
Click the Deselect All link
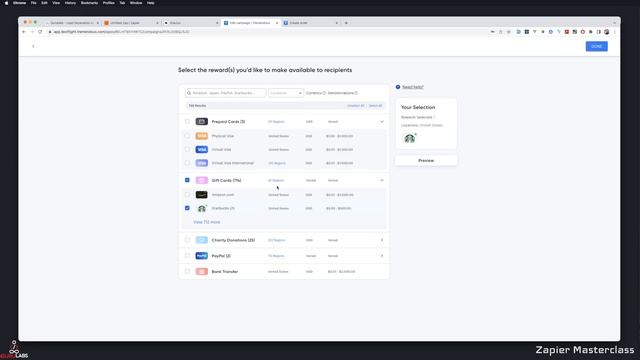(356, 106)
